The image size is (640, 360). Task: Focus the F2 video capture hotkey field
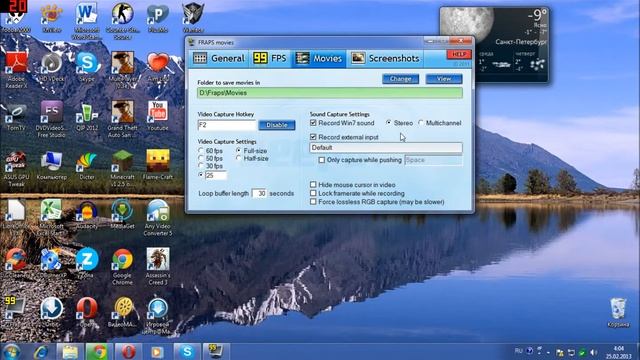point(227,125)
